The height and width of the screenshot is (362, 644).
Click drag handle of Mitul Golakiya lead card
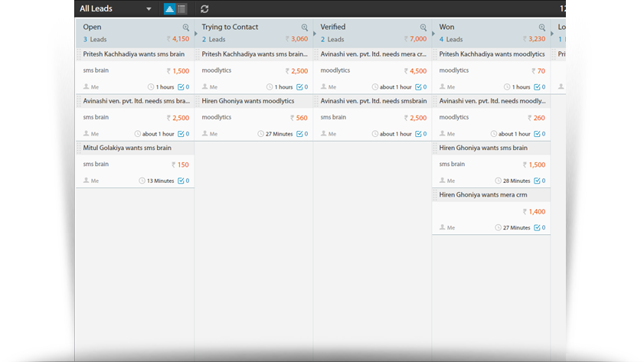pyautogui.click(x=79, y=148)
